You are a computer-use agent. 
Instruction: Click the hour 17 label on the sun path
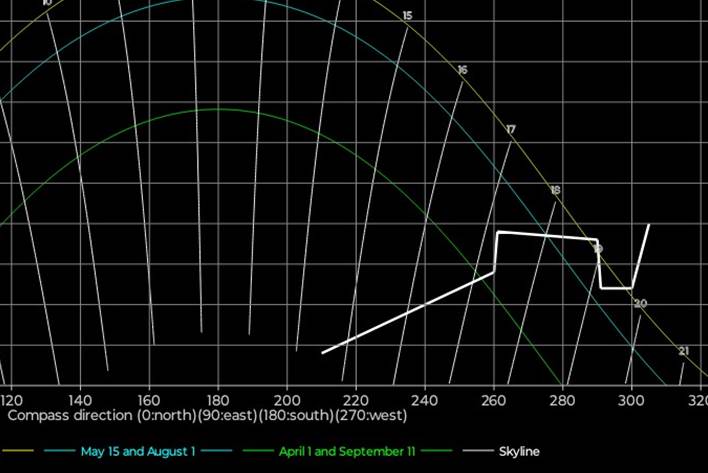pos(511,130)
